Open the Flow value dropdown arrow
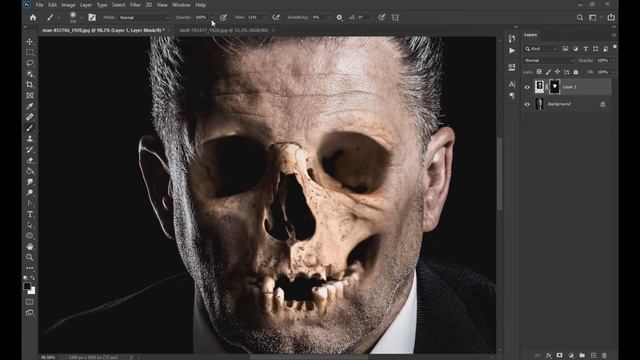The image size is (640, 360). [264, 18]
